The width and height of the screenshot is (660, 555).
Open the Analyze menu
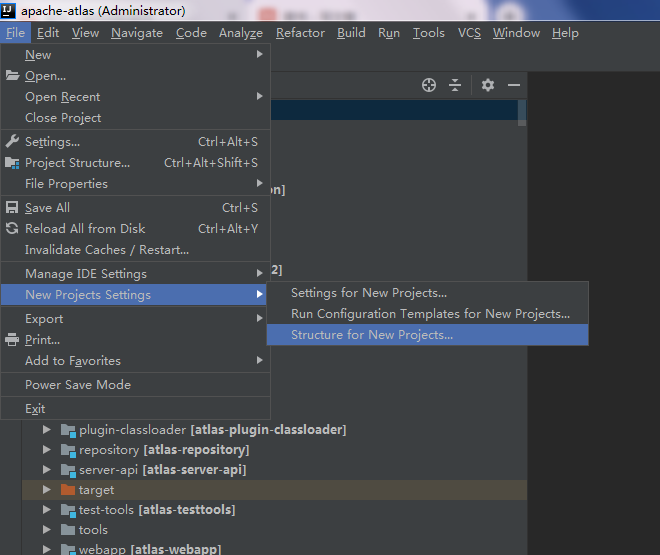coord(241,33)
